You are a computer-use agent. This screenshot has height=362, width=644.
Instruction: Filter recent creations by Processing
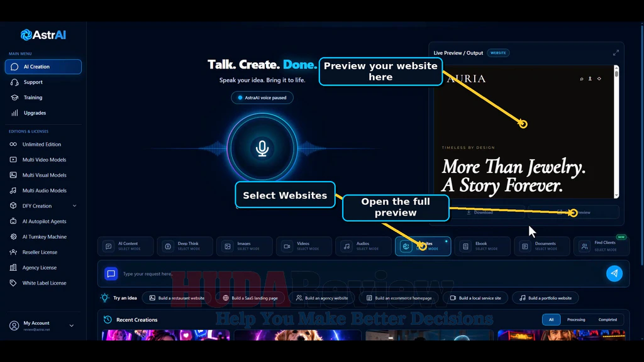click(x=576, y=320)
